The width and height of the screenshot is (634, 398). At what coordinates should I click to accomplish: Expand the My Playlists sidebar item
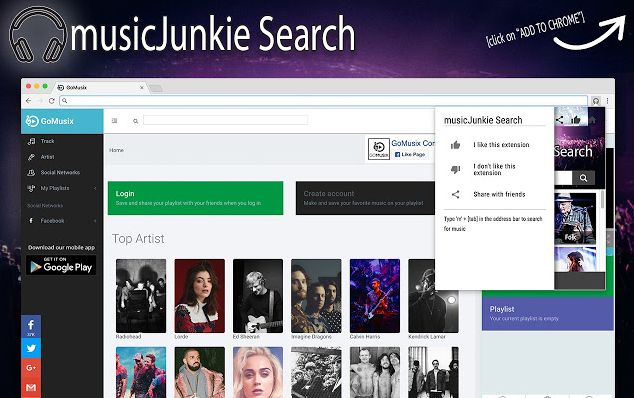[62, 188]
